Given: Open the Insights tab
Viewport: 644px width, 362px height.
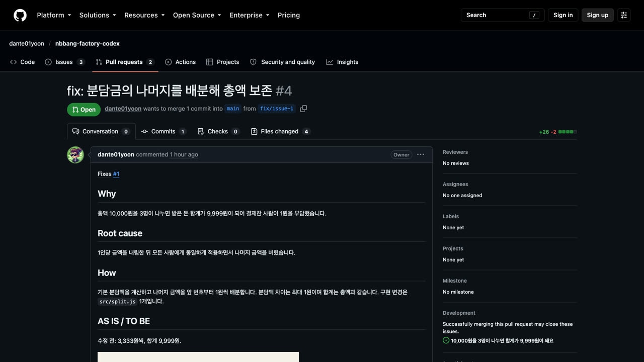Looking at the screenshot, I should click(x=342, y=62).
